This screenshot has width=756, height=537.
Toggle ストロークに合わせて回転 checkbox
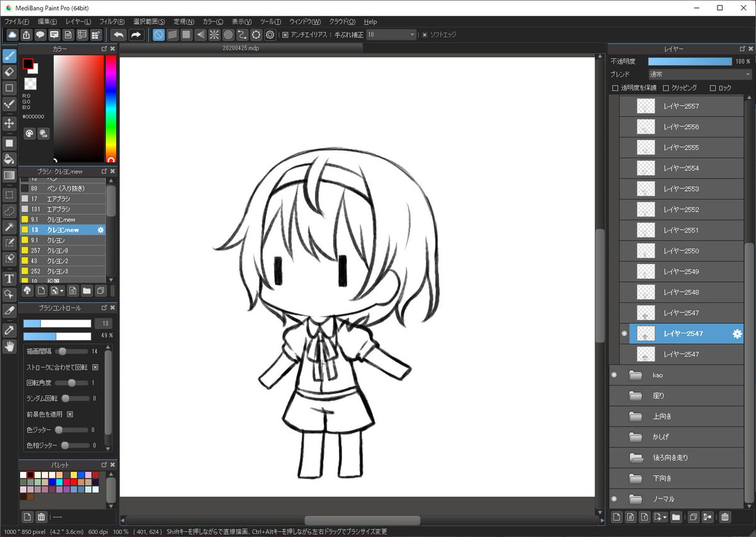tap(96, 367)
